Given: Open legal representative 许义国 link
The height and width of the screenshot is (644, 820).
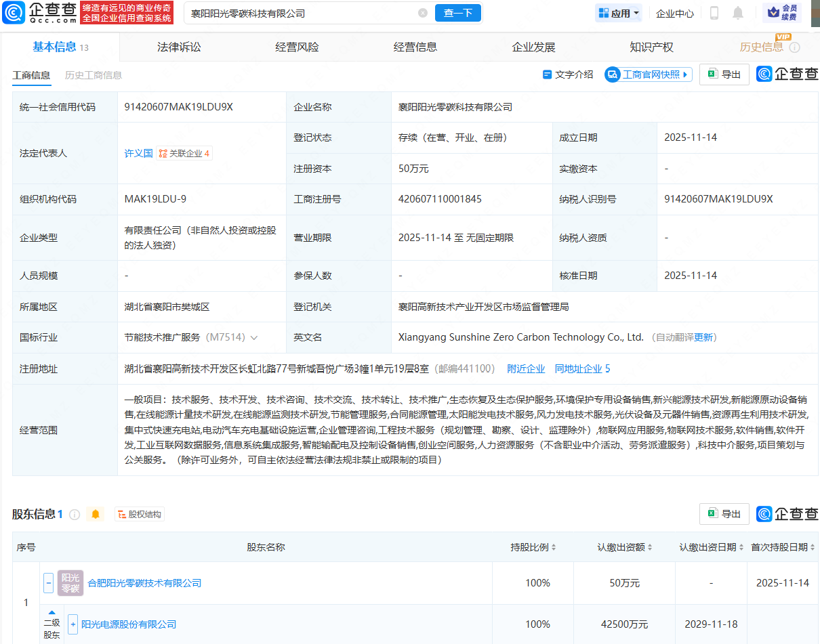Looking at the screenshot, I should 138,153.
